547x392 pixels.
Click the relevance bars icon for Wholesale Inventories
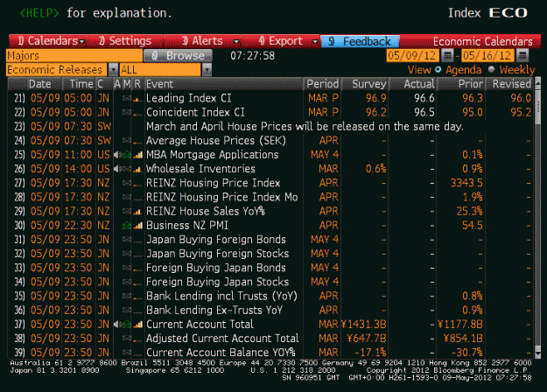click(137, 170)
